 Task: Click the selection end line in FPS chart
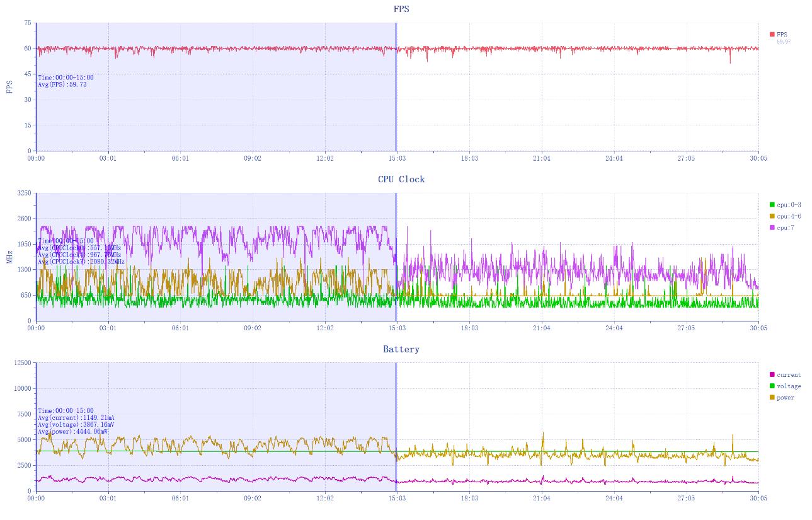click(x=396, y=87)
